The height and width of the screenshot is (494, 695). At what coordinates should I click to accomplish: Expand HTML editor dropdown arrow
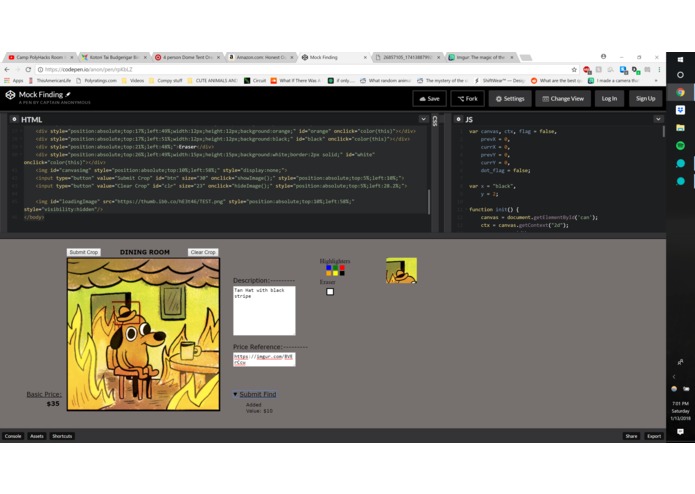pyautogui.click(x=423, y=119)
